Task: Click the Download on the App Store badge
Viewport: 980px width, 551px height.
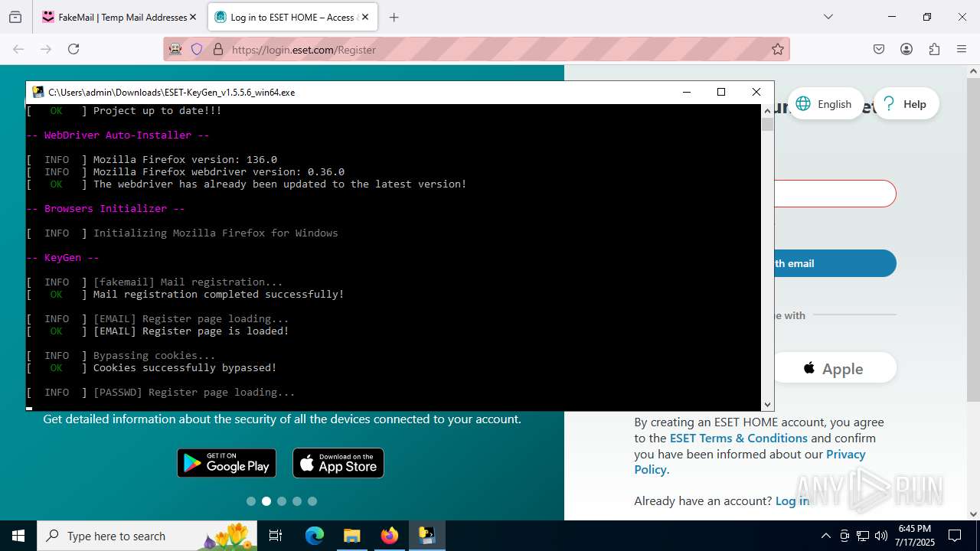Action: [x=338, y=463]
